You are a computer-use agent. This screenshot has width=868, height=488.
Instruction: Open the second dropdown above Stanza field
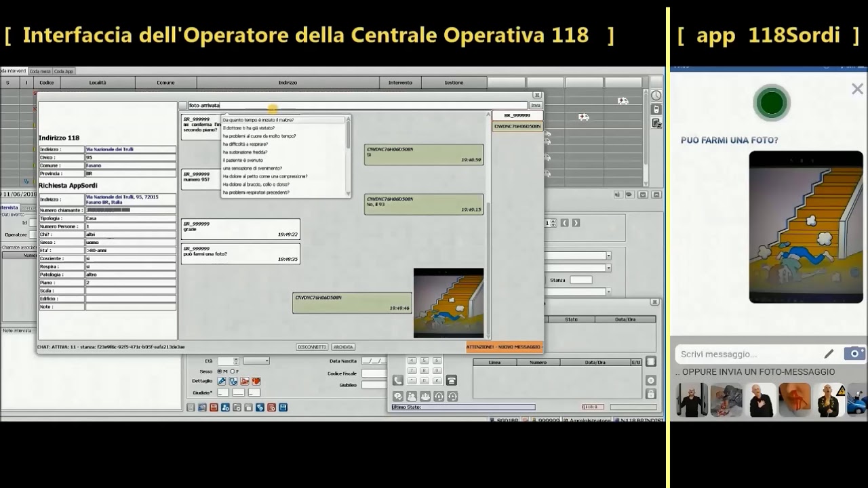(x=608, y=268)
